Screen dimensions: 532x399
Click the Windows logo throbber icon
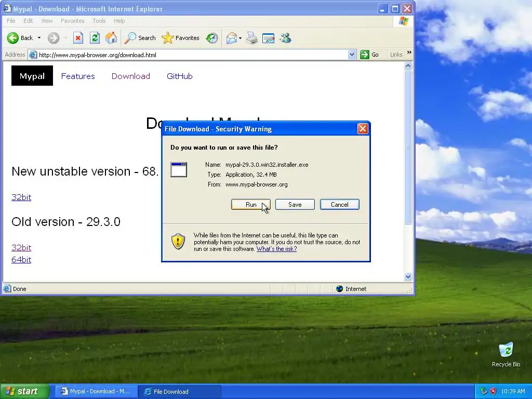(x=403, y=21)
